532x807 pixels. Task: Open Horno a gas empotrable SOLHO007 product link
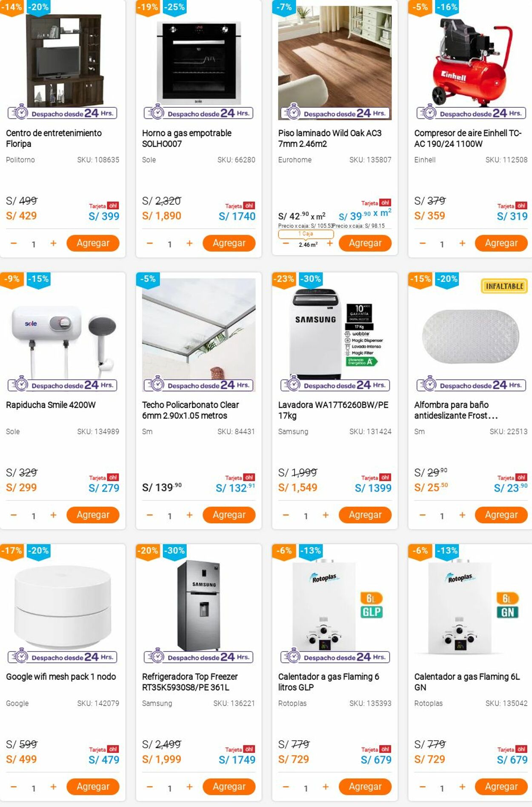pyautogui.click(x=187, y=138)
